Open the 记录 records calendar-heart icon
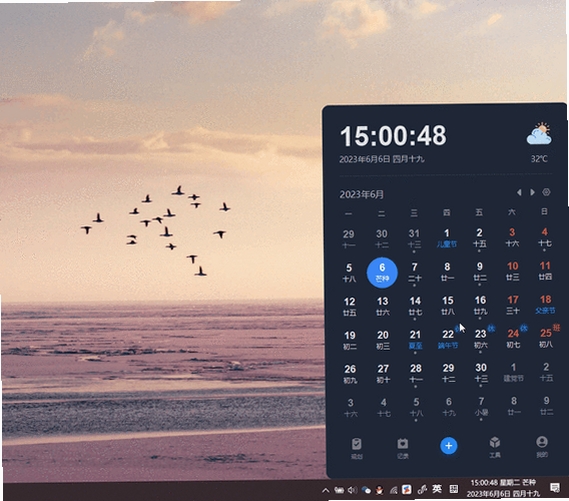 (x=402, y=448)
